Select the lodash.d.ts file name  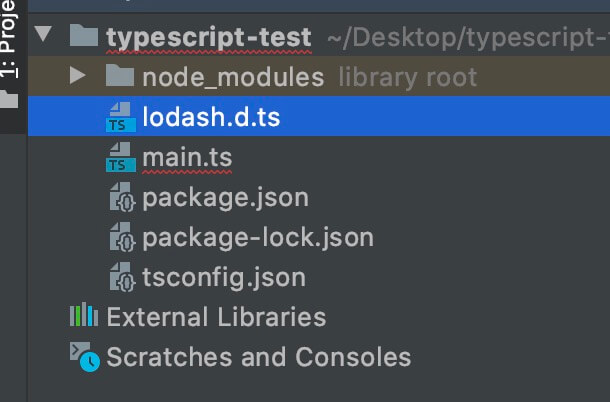coord(211,117)
